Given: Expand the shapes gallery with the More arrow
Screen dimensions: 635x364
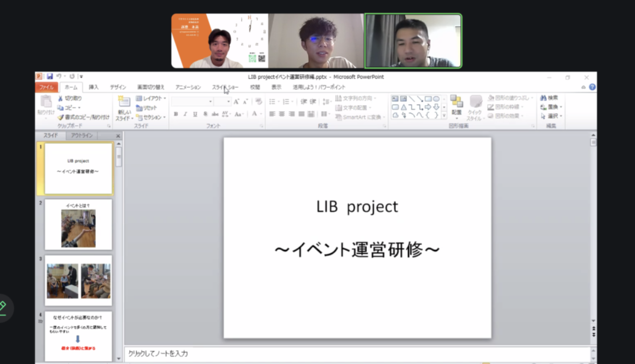Looking at the screenshot, I should [444, 115].
